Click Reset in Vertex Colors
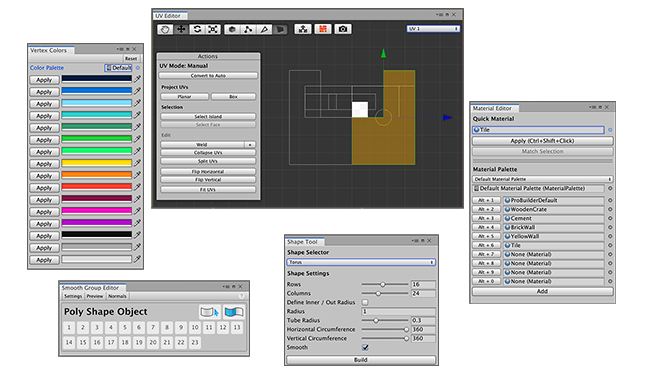Image resolution: width=647 pixels, height=378 pixels. (x=131, y=59)
